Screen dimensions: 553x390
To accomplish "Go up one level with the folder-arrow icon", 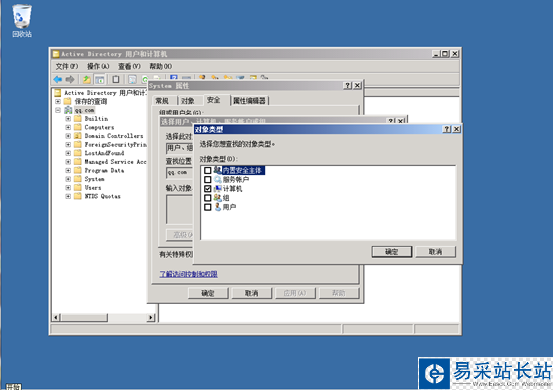I will pos(86,79).
